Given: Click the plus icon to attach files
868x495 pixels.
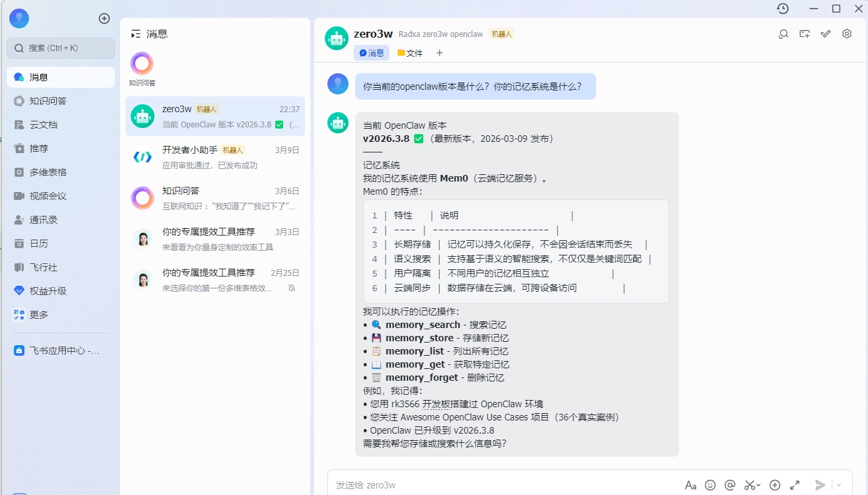Looking at the screenshot, I should [x=775, y=485].
